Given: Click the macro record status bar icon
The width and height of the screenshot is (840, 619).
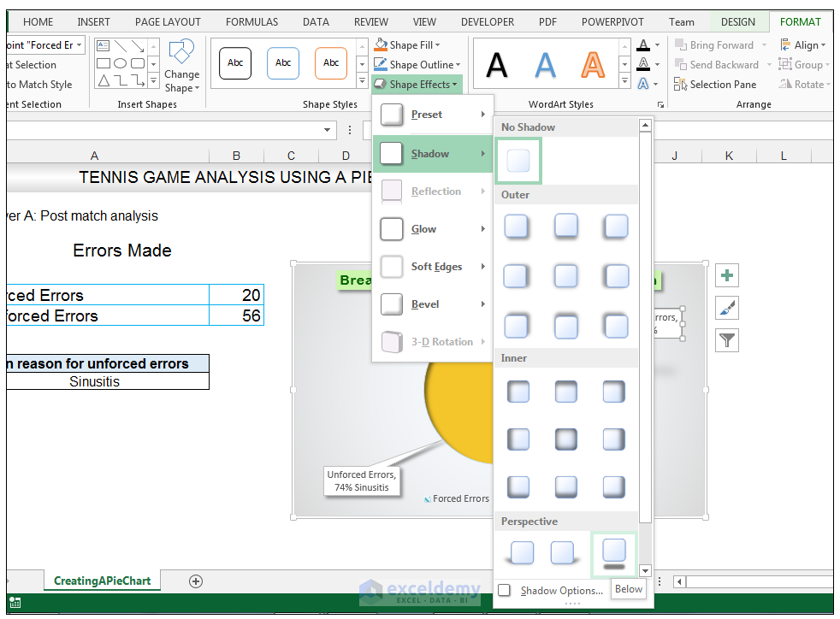Looking at the screenshot, I should [x=15, y=603].
